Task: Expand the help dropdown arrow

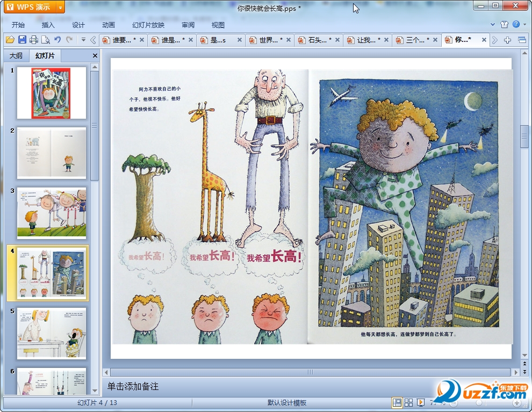Action: point(524,24)
